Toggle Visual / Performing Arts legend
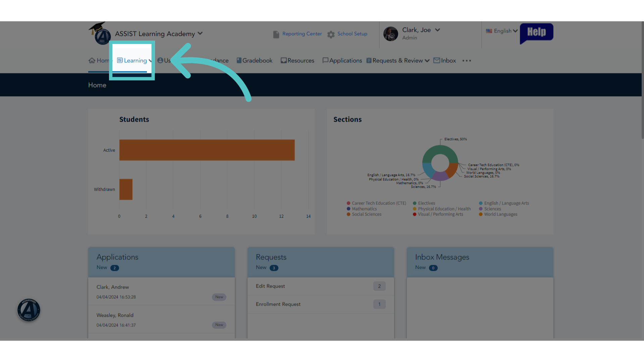 [438, 214]
